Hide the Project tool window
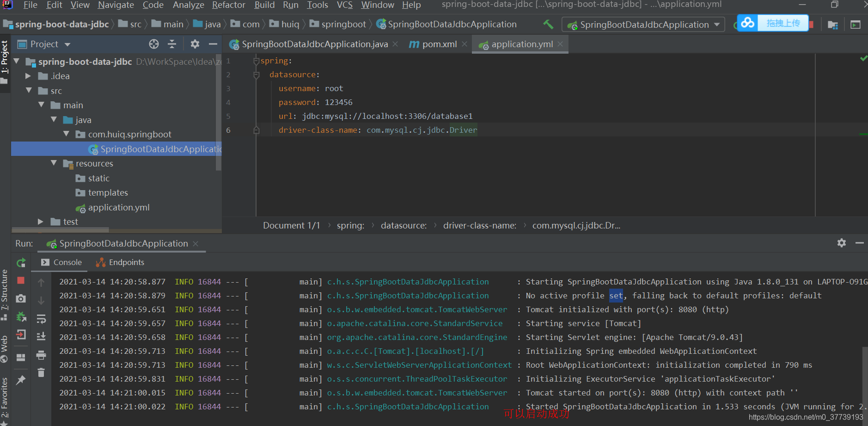 213,44
